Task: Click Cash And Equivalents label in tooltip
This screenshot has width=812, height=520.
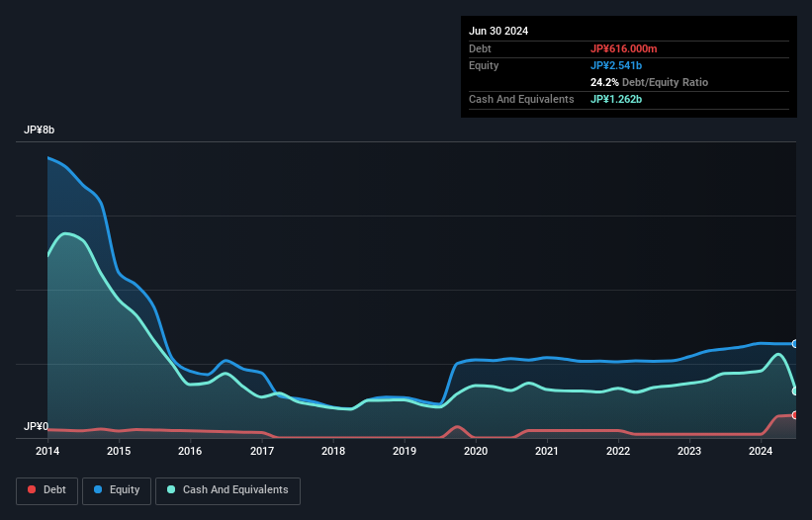Action: [x=521, y=99]
